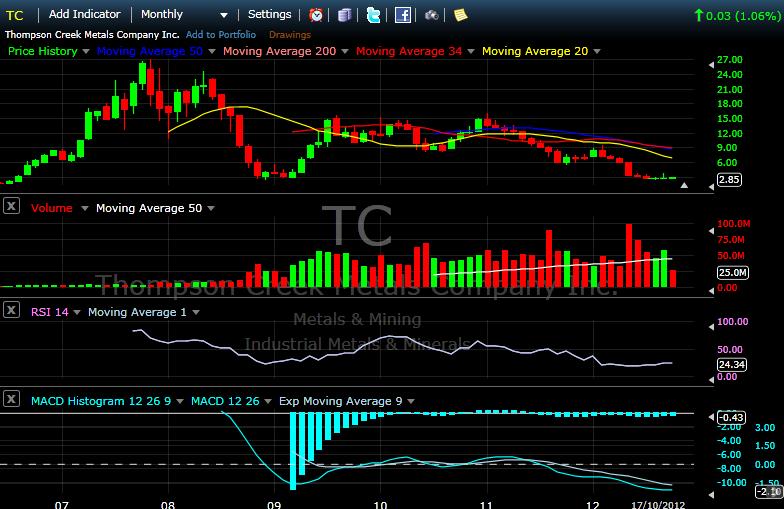Viewport: 784px width, 509px height.
Task: Close the MACD Histogram panel
Action: point(11,400)
